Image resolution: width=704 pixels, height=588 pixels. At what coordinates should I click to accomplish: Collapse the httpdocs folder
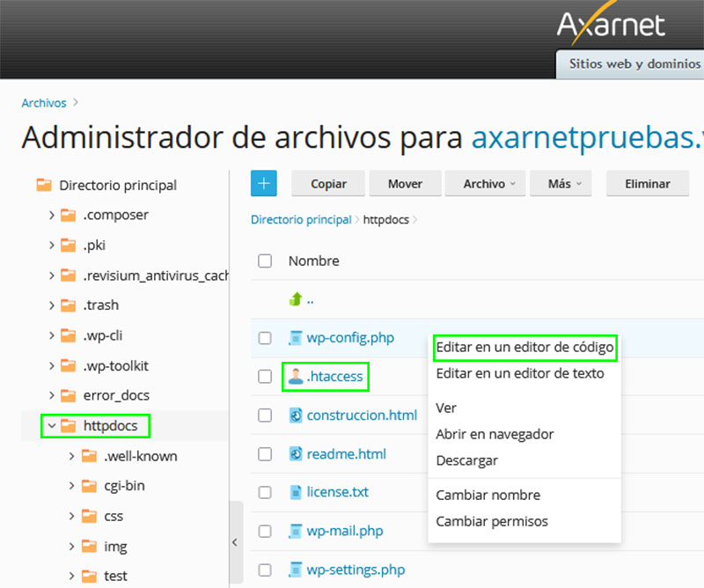52,425
